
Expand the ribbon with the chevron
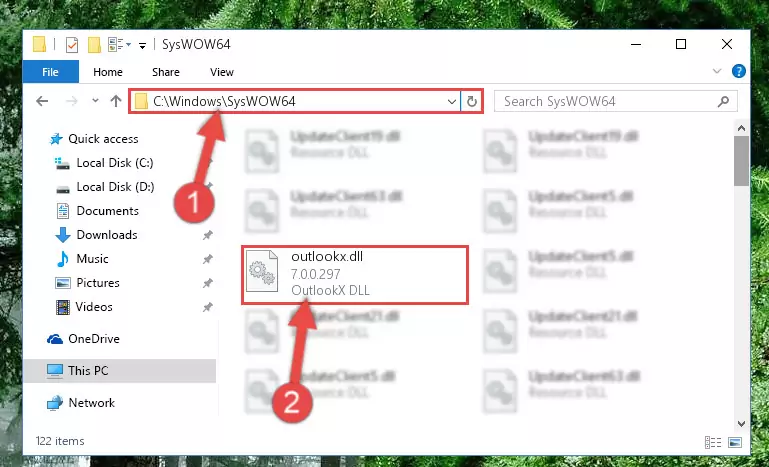[x=717, y=72]
